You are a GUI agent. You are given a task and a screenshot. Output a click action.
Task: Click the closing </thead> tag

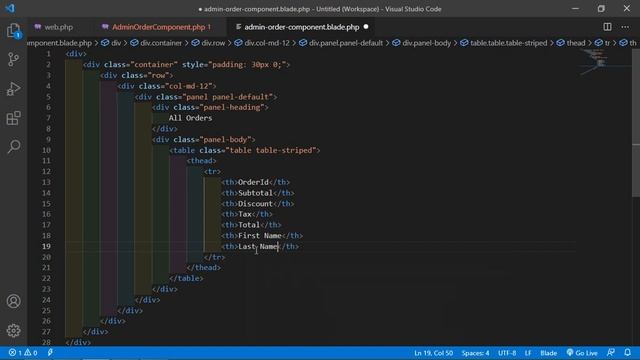click(204, 268)
